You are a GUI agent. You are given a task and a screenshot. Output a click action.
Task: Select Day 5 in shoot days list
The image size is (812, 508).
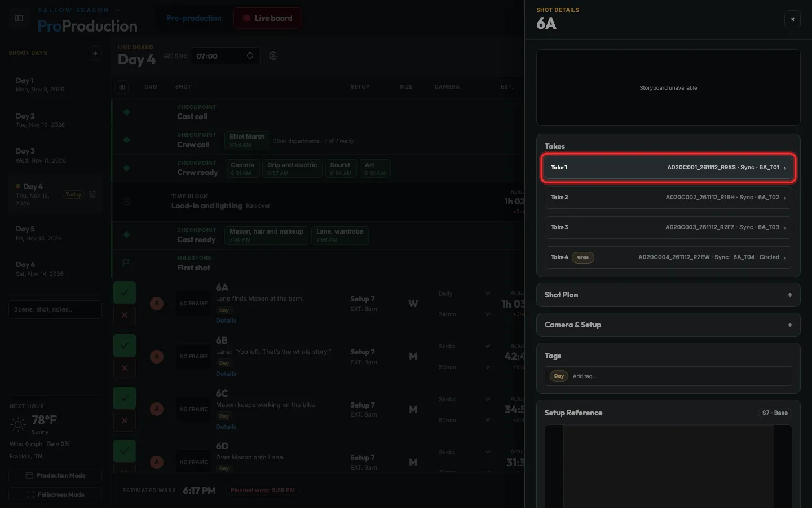coord(55,233)
